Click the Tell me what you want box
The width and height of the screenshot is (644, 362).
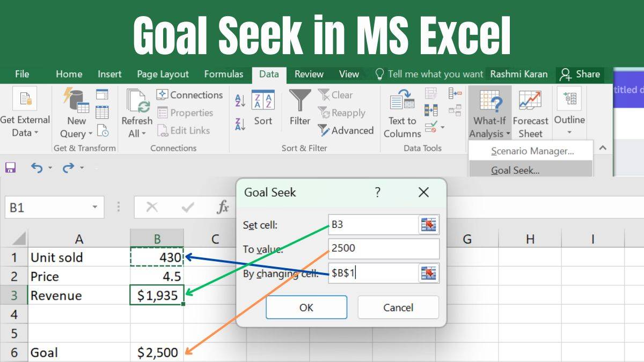point(429,74)
